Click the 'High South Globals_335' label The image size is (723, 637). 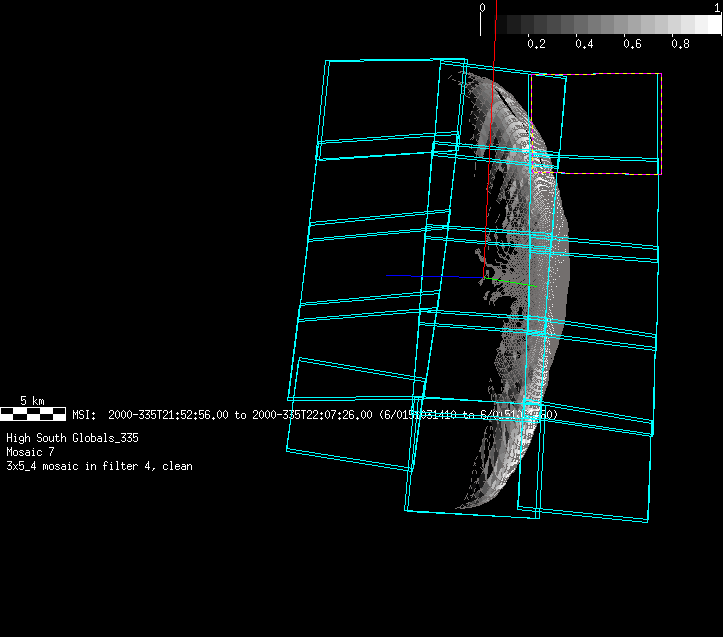(72, 438)
